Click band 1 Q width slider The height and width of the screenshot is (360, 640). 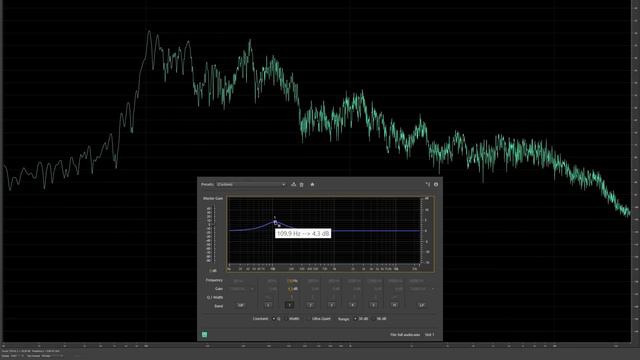click(x=291, y=297)
